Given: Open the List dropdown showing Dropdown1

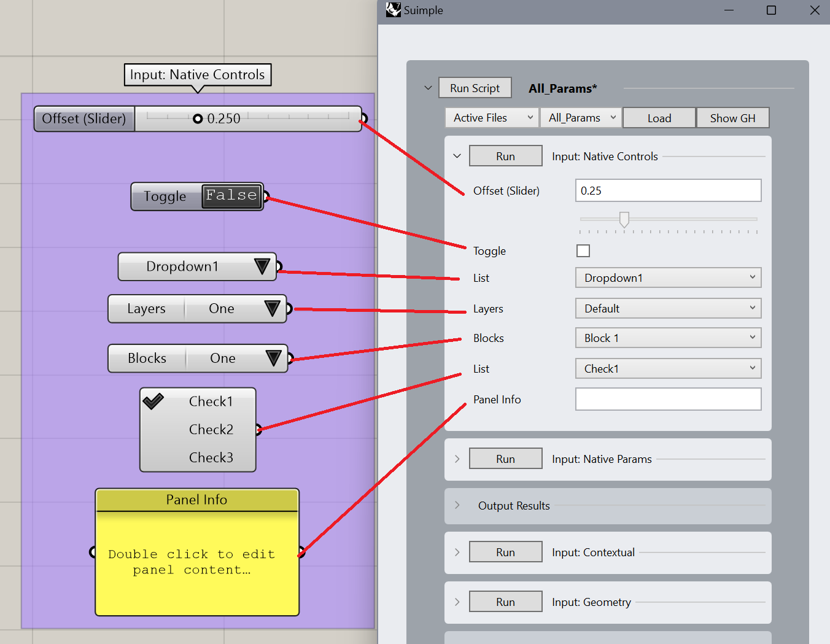Looking at the screenshot, I should pyautogui.click(x=668, y=277).
